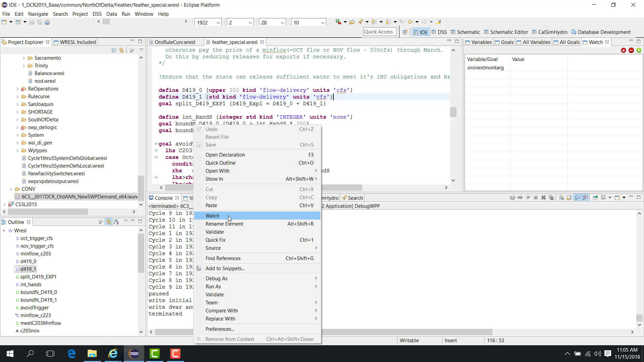644x362 pixels.
Task: Click the Previous Annotation toolbar icon
Action: coord(388,22)
